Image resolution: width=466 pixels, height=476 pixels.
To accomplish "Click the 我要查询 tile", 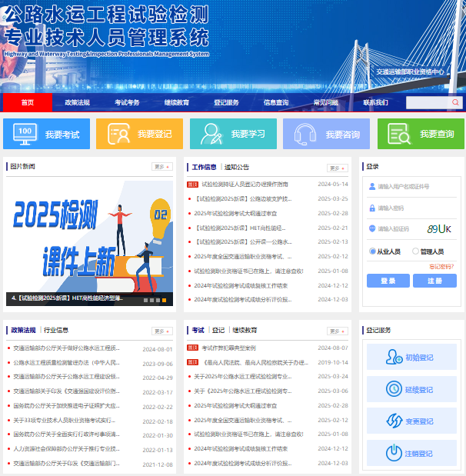I will coord(421,134).
